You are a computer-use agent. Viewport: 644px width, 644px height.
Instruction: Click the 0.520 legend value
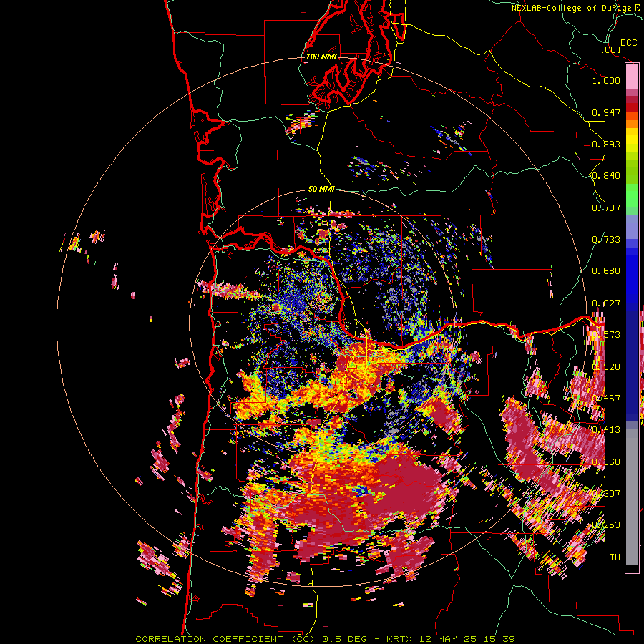click(606, 366)
